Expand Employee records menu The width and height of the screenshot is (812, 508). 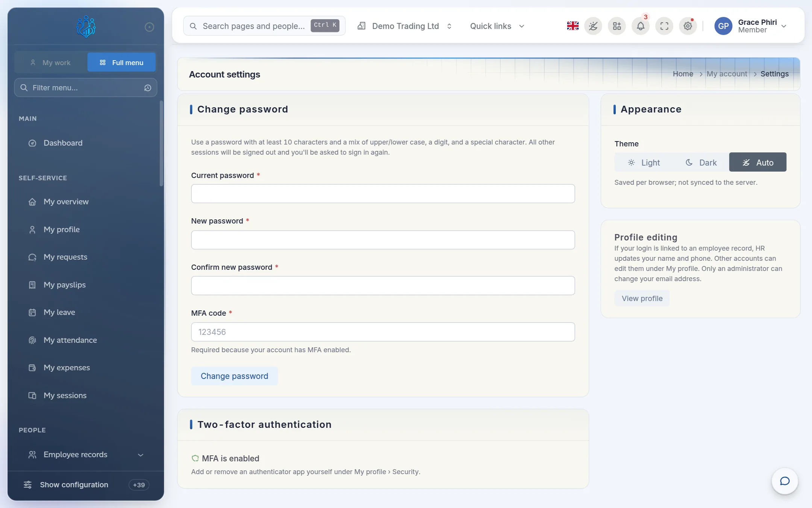point(86,455)
